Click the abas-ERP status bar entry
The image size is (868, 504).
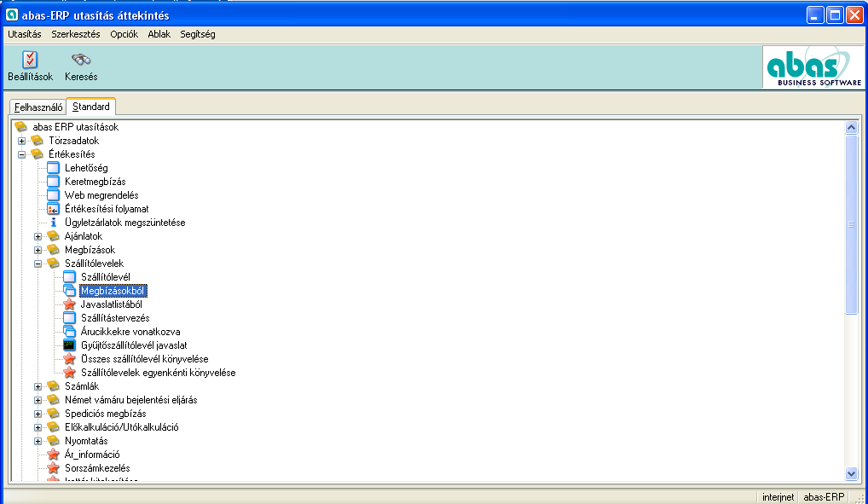(x=824, y=497)
